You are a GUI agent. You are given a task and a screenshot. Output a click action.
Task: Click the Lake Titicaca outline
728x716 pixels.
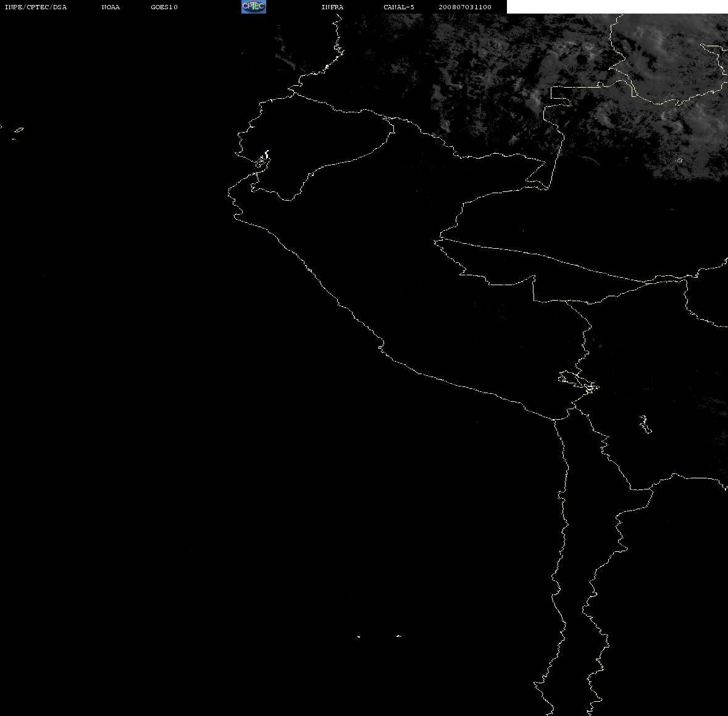[x=578, y=382]
